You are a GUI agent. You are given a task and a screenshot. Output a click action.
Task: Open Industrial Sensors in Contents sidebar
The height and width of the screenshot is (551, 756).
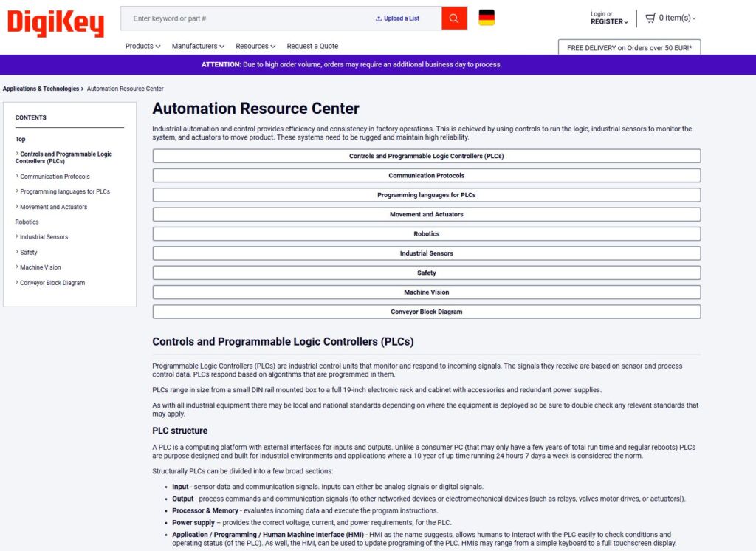pos(41,237)
